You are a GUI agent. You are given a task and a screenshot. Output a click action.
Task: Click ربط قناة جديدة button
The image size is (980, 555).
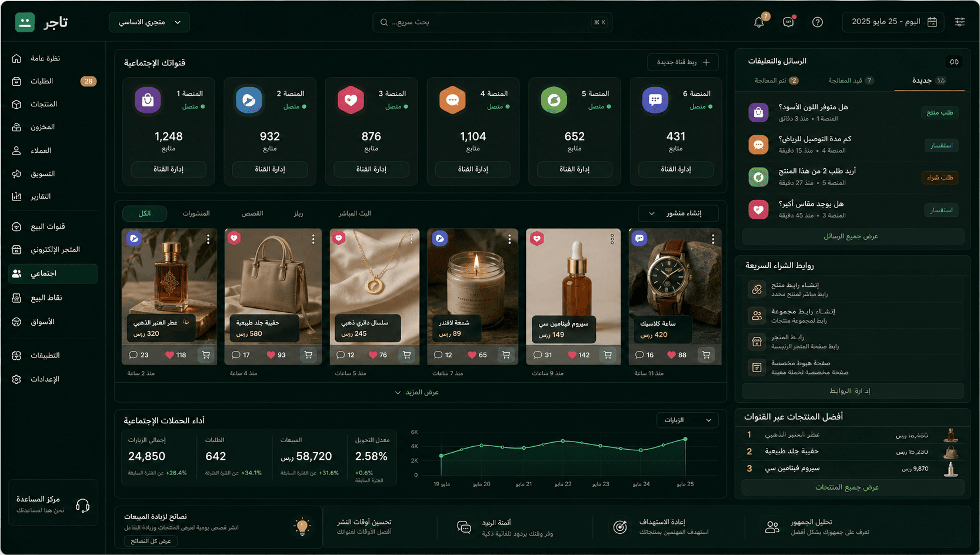[x=684, y=62]
